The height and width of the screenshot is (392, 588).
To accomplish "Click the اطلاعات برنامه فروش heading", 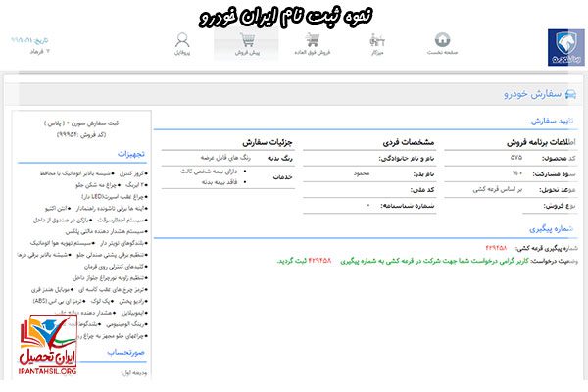I will coord(541,142).
